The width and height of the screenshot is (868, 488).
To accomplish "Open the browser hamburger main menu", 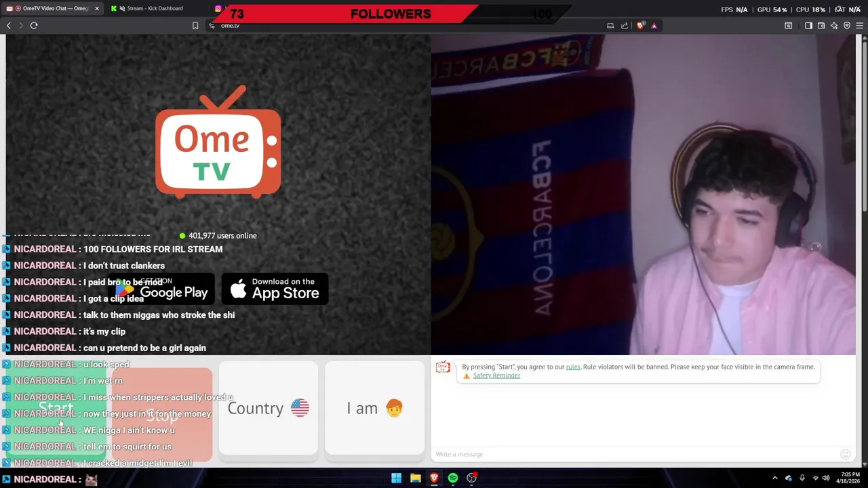I will point(860,26).
